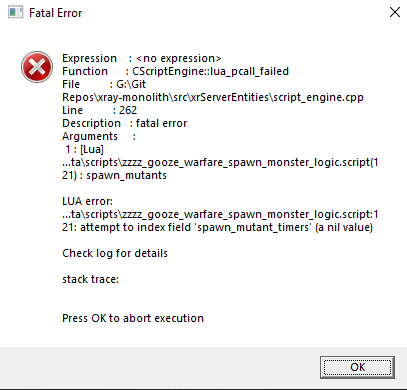
Task: Click OK to abort execution
Action: 357,367
